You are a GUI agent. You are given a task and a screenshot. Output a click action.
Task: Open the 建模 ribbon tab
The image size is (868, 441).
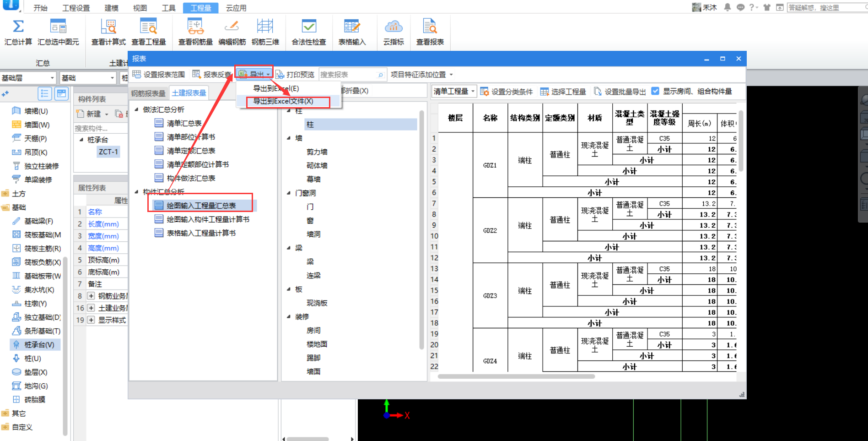(x=111, y=8)
